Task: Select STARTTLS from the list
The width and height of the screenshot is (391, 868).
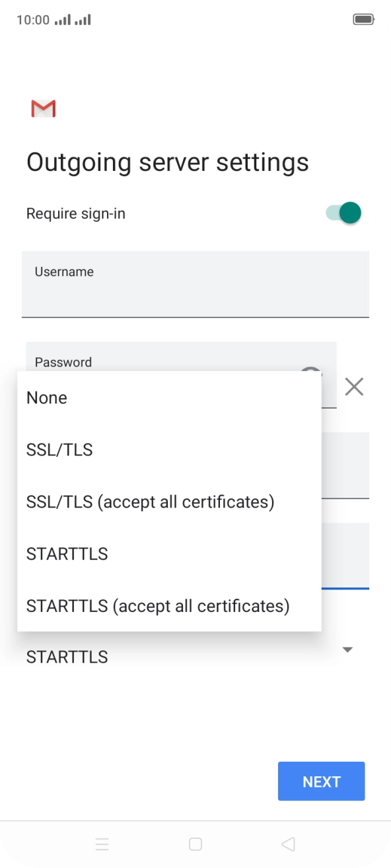Action: click(67, 554)
